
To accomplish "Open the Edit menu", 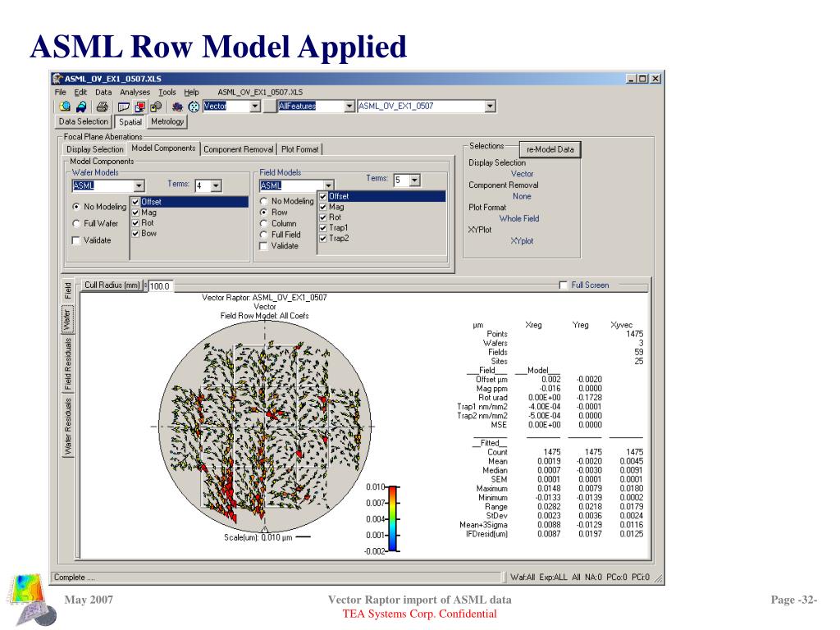I will tap(80, 92).
